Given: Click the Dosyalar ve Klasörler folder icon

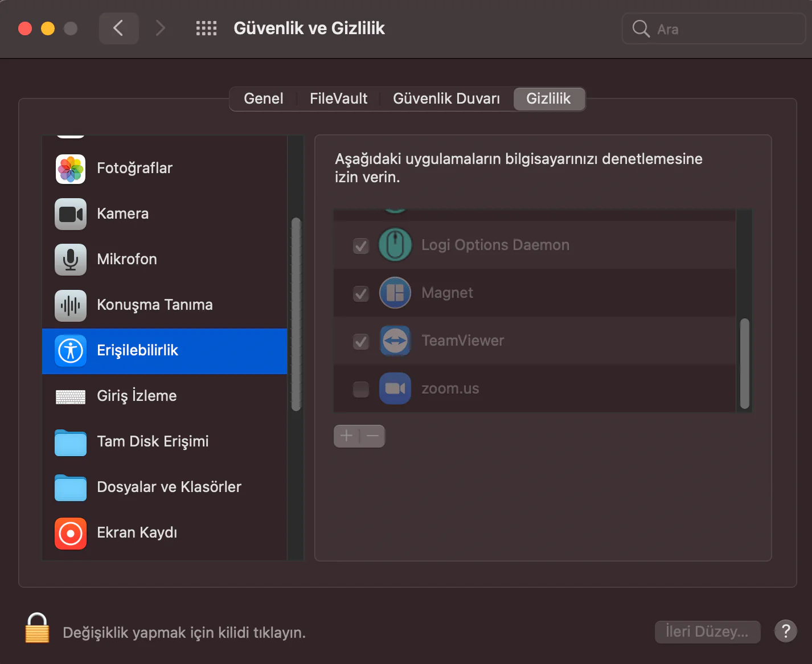Looking at the screenshot, I should click(x=71, y=488).
